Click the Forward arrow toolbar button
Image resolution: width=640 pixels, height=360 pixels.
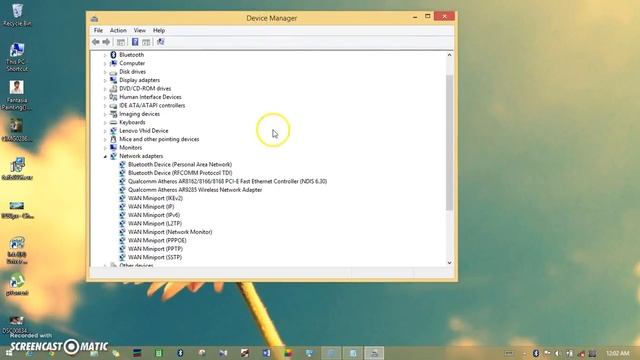pos(106,42)
